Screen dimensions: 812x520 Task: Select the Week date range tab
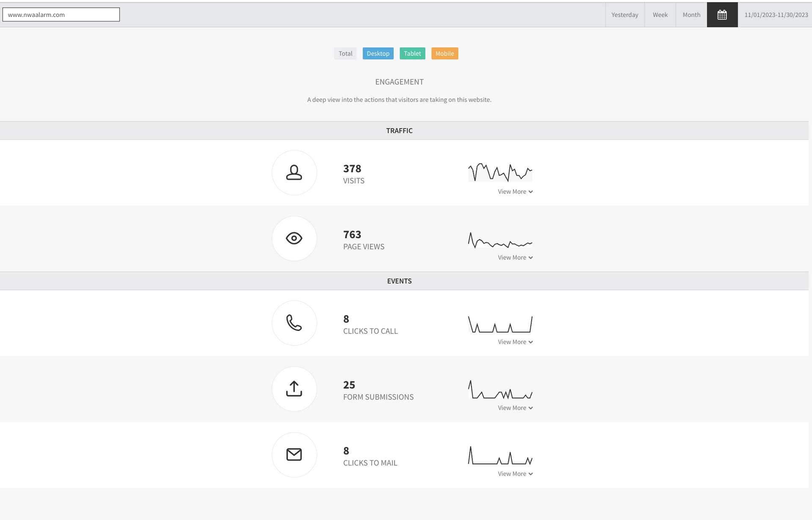660,15
